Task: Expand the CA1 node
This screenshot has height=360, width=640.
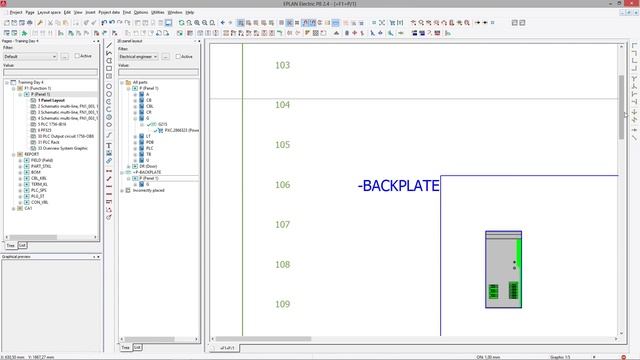Action: (x=13, y=209)
